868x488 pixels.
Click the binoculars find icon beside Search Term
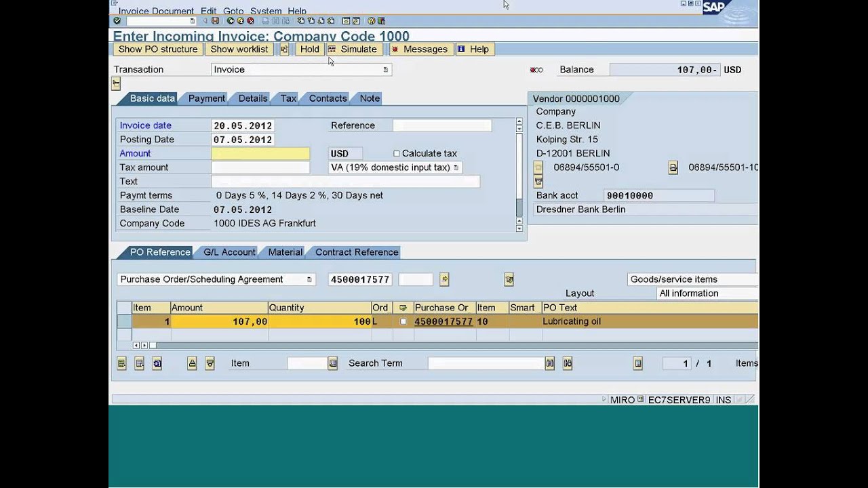pyautogui.click(x=550, y=363)
